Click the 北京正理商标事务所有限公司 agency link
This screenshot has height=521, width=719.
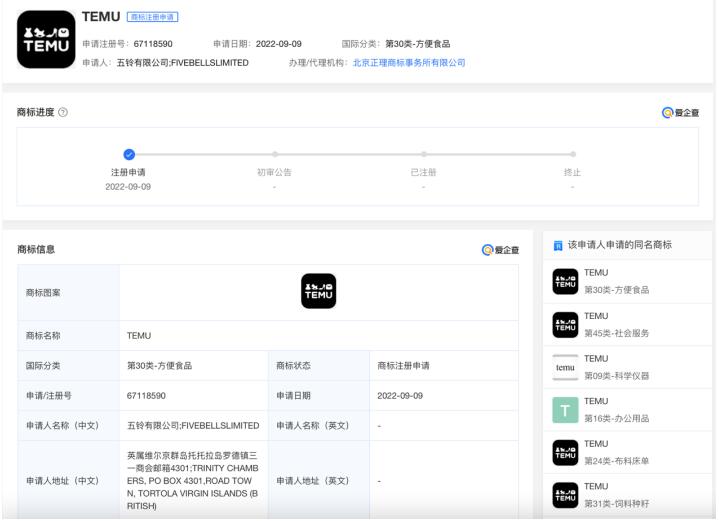(x=409, y=62)
